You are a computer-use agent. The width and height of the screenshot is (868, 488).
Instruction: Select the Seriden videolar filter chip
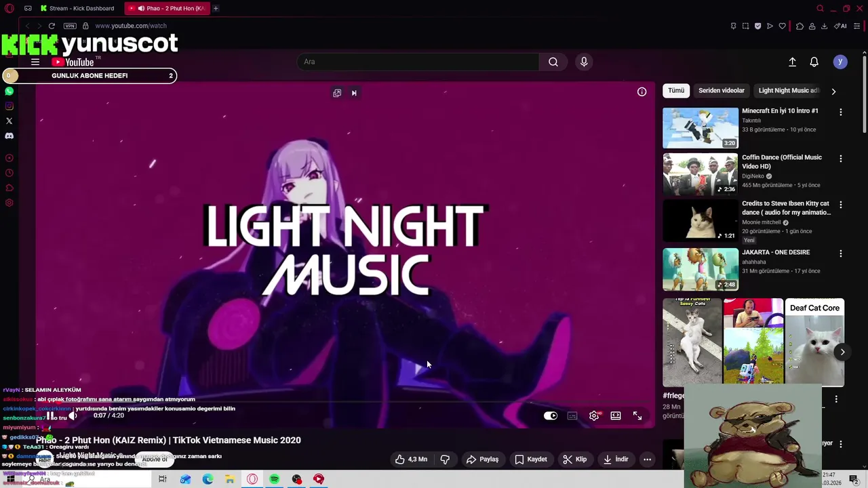722,90
